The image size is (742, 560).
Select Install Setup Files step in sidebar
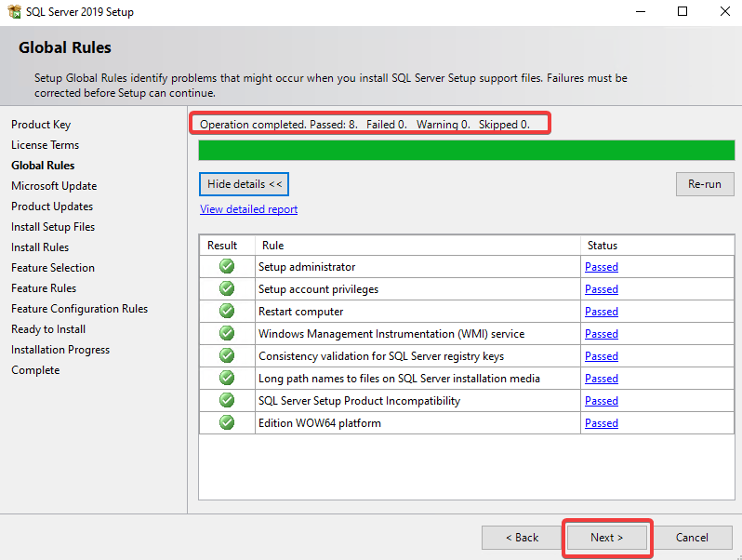click(x=53, y=227)
